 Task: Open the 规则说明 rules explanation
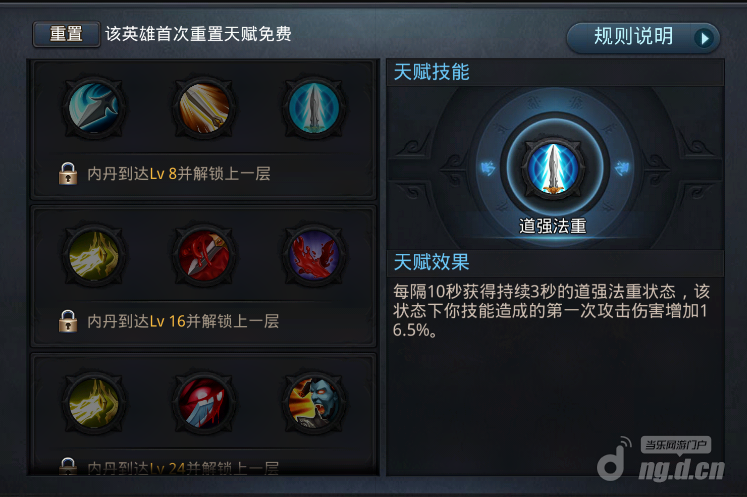(643, 37)
